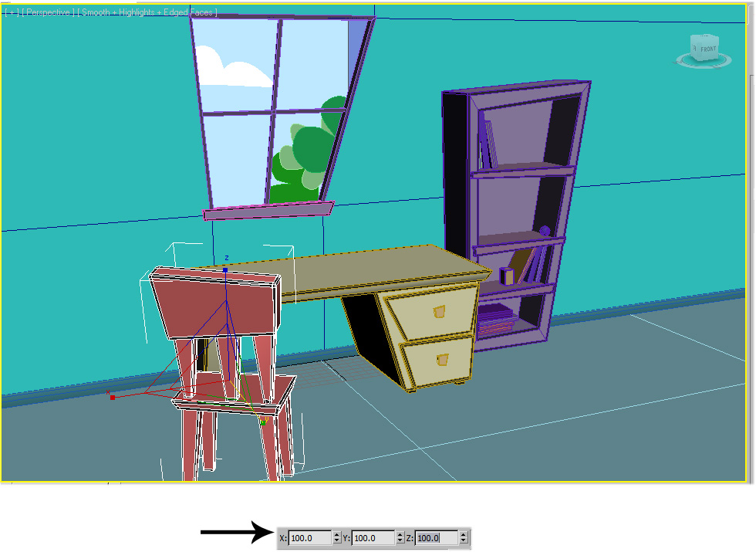This screenshot has width=756, height=552.
Task: Click the up arrow on the Z spinner
Action: tap(463, 533)
